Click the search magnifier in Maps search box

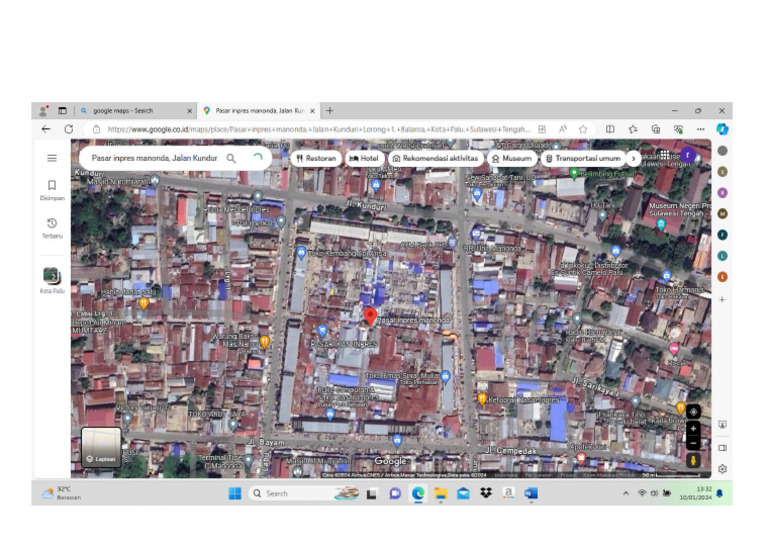[x=231, y=158]
